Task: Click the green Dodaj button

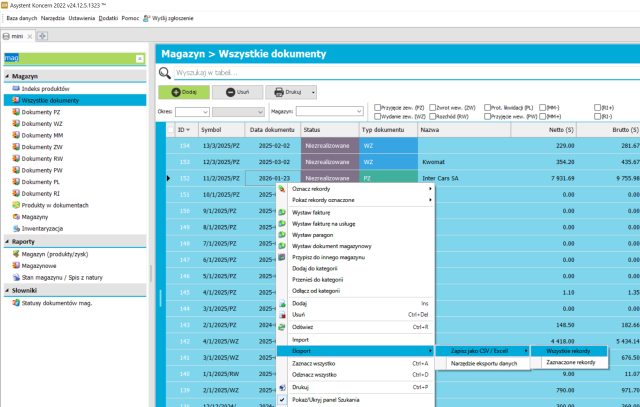Action: 184,92
